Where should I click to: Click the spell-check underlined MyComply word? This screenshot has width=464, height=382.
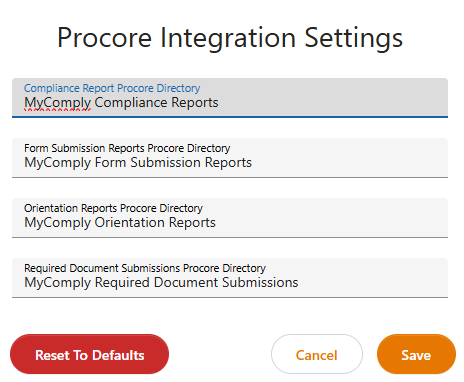pyautogui.click(x=57, y=103)
